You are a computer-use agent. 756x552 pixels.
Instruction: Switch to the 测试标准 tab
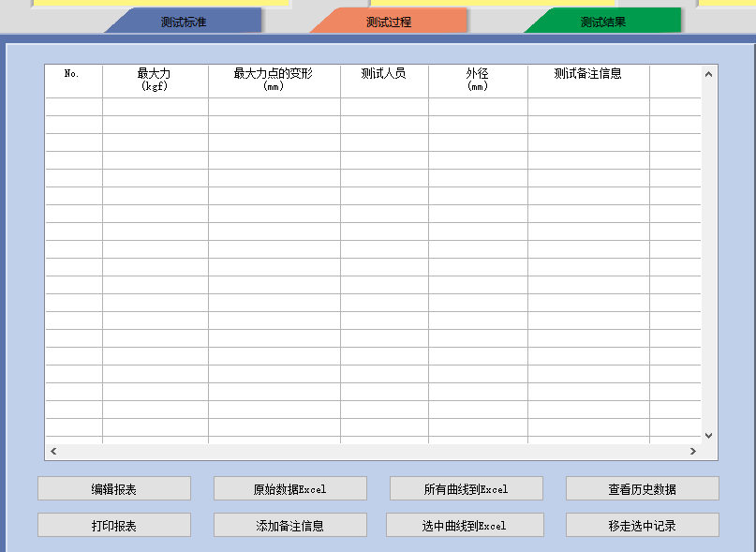click(x=184, y=22)
